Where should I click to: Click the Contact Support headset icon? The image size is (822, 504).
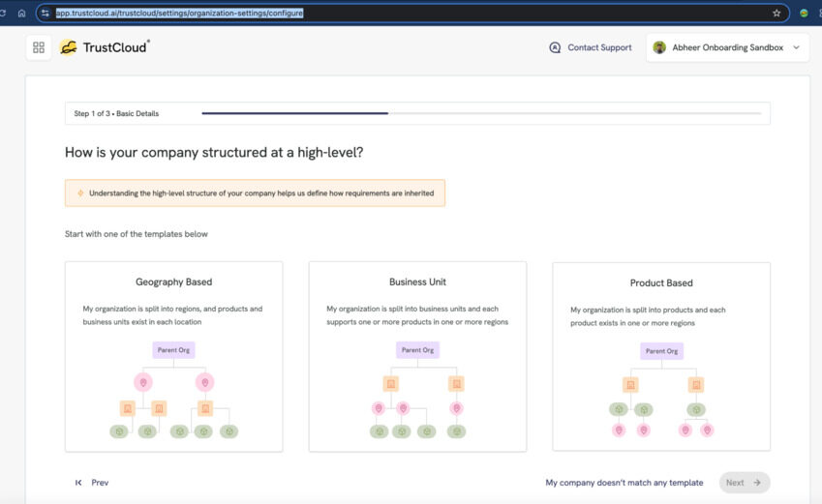click(555, 47)
